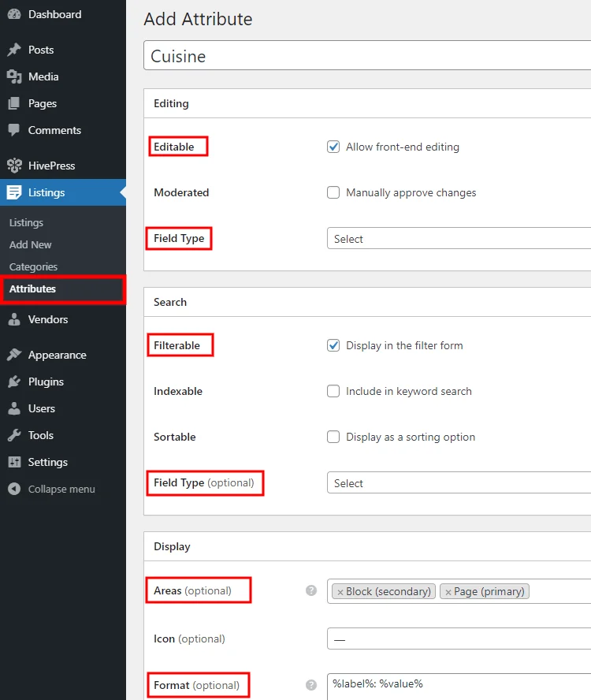Click the Pages icon in sidebar

point(16,103)
